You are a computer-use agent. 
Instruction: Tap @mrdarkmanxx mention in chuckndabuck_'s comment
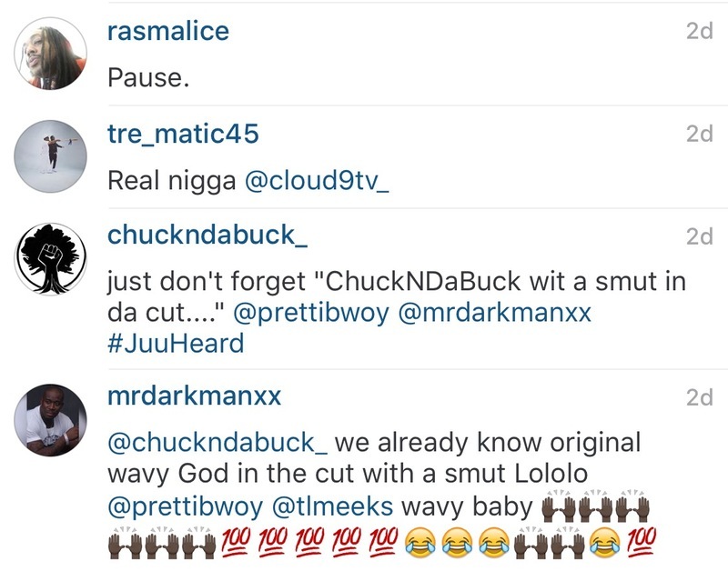click(x=495, y=313)
